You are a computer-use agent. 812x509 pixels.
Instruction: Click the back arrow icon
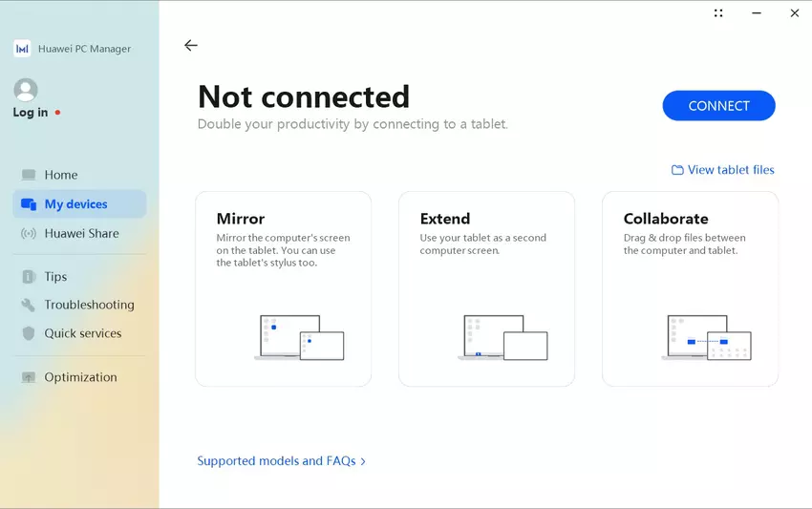coord(191,46)
